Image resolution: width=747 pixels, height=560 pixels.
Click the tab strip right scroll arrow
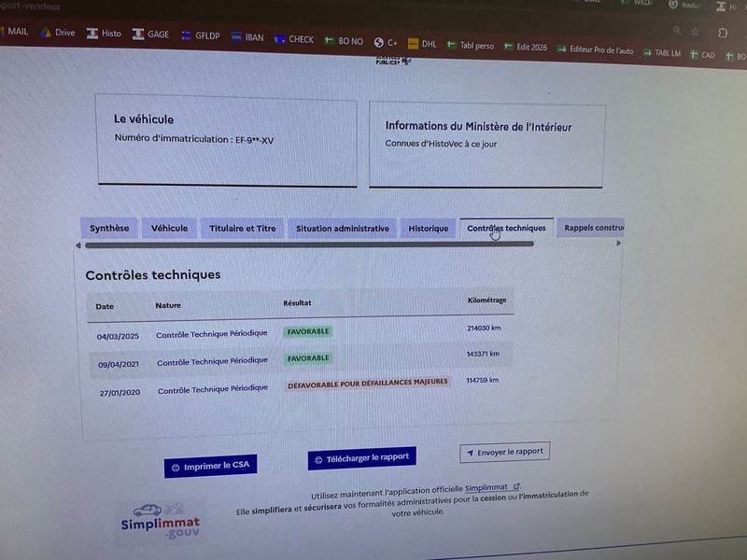pos(618,244)
